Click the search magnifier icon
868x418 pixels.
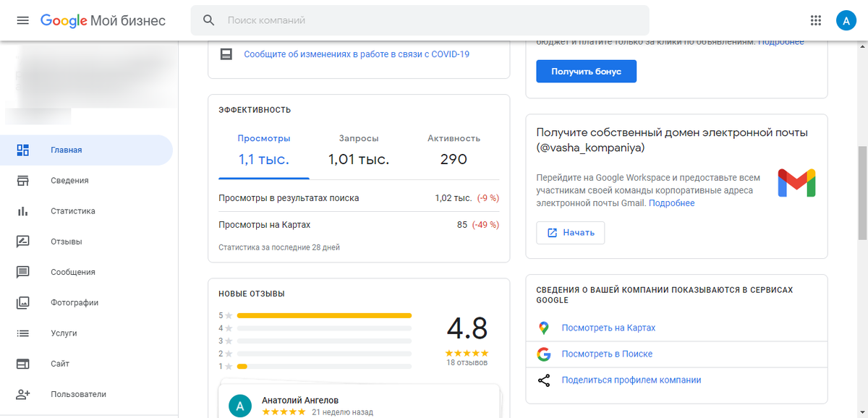coord(209,20)
